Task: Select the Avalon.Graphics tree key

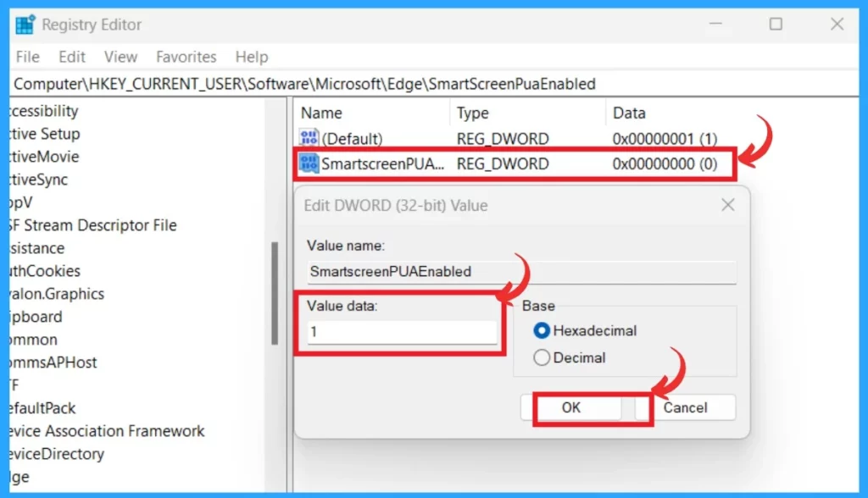Action: point(57,294)
